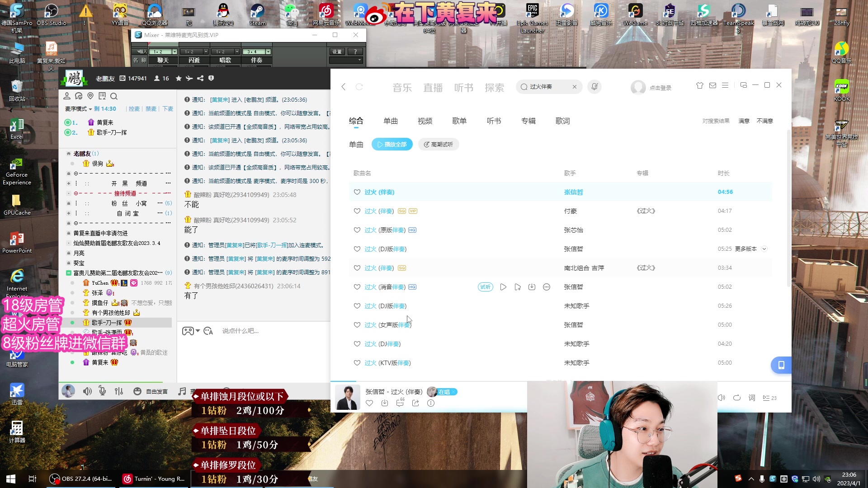Like the now-playing song with heart icon
This screenshot has height=488, width=868.
coord(369,403)
